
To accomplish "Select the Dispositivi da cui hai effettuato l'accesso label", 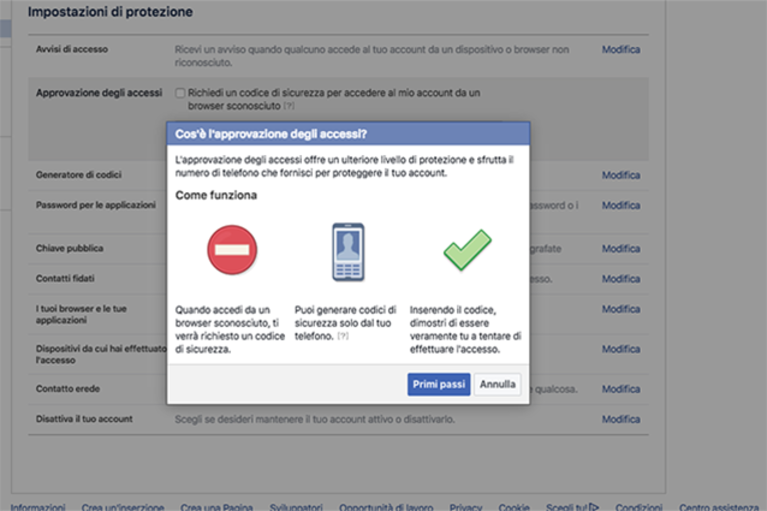I will tap(101, 355).
